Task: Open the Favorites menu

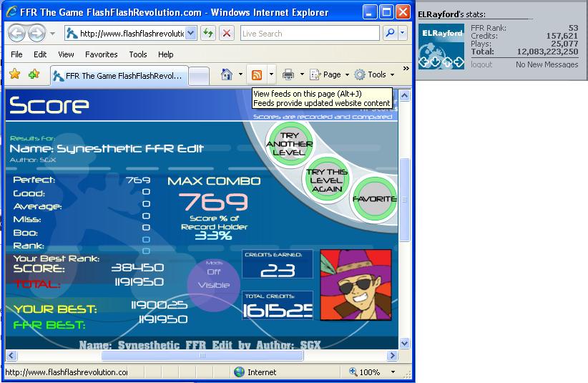Action: 102,54
